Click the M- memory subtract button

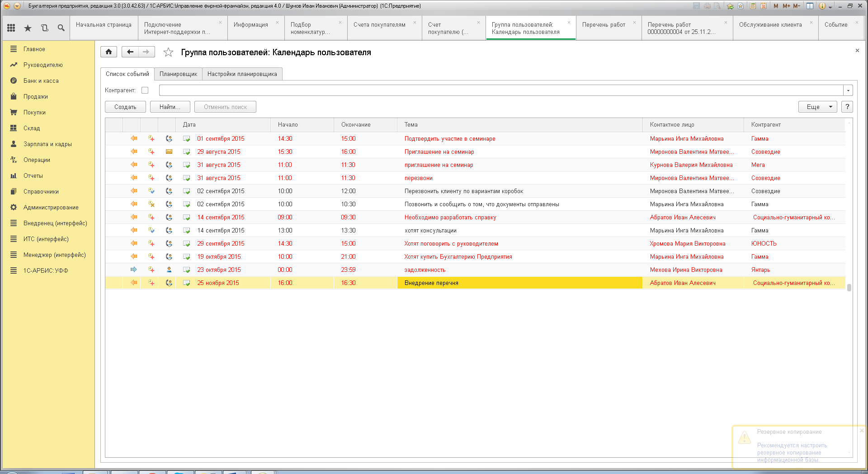tap(797, 6)
